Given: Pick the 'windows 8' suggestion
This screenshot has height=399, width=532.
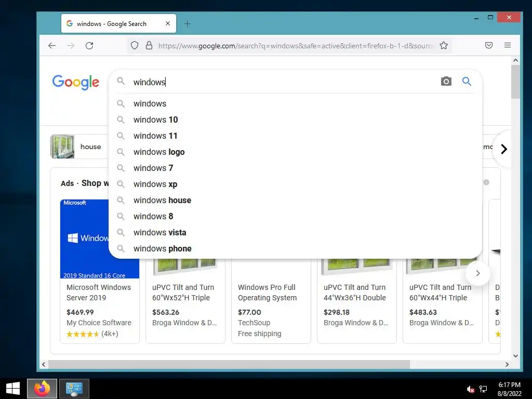Looking at the screenshot, I should (x=295, y=217).
